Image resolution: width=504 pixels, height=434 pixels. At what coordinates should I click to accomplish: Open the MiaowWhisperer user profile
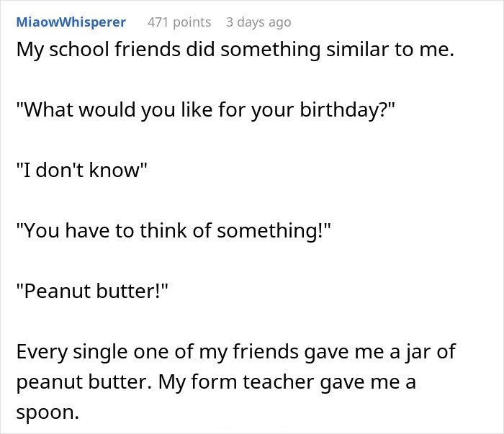(x=71, y=22)
